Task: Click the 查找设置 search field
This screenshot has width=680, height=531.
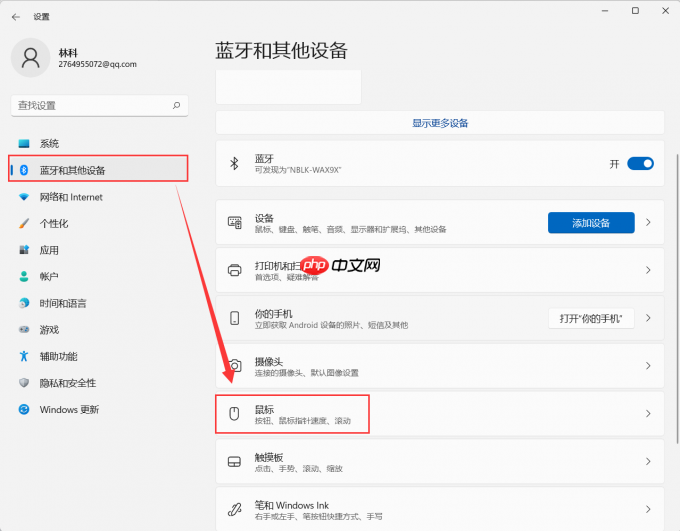Action: (99, 105)
